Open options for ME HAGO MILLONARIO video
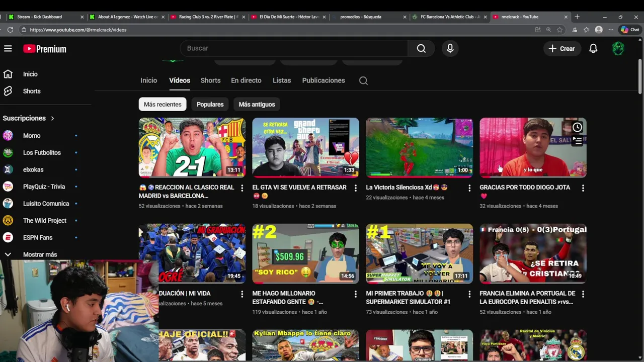Image resolution: width=644 pixels, height=362 pixels. 356,294
